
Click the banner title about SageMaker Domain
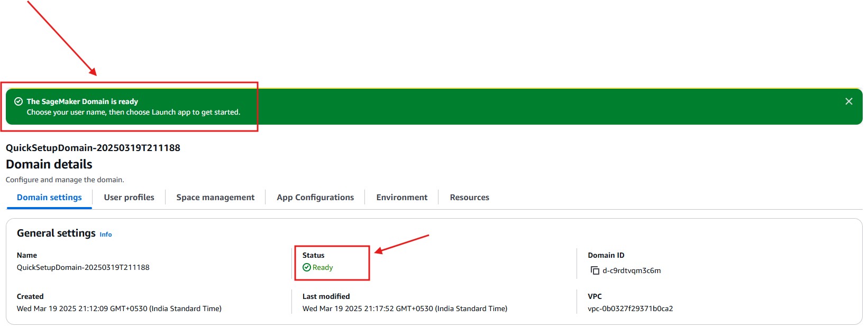(82, 101)
